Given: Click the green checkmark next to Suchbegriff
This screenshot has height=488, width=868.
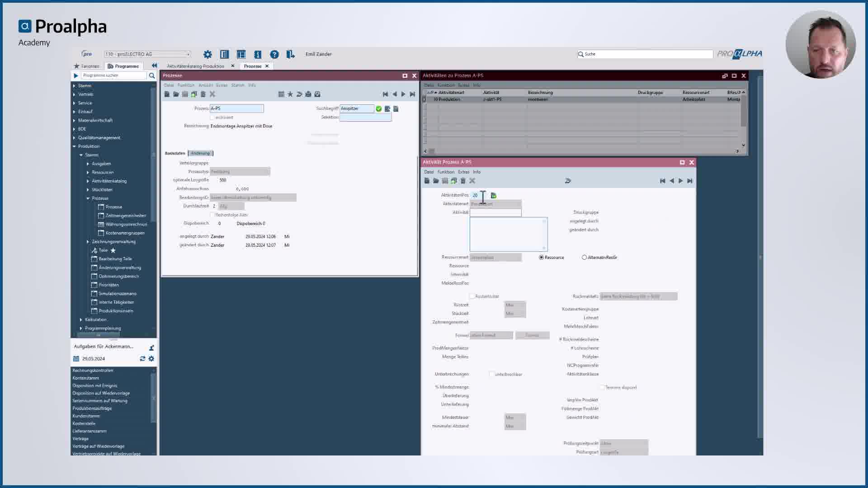Looking at the screenshot, I should [379, 108].
